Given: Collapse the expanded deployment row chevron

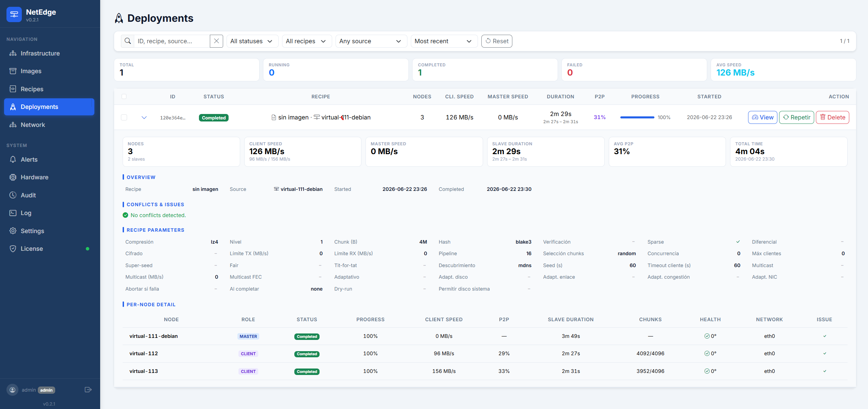Looking at the screenshot, I should (144, 117).
